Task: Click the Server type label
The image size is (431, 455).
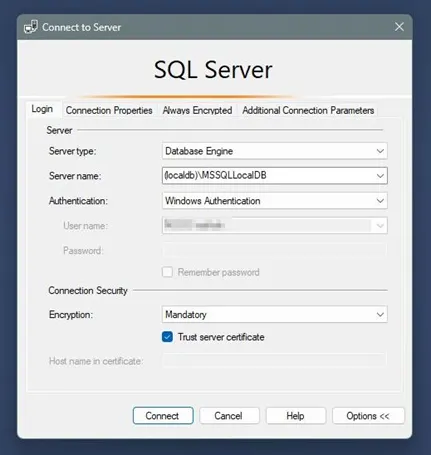Action: pos(72,151)
